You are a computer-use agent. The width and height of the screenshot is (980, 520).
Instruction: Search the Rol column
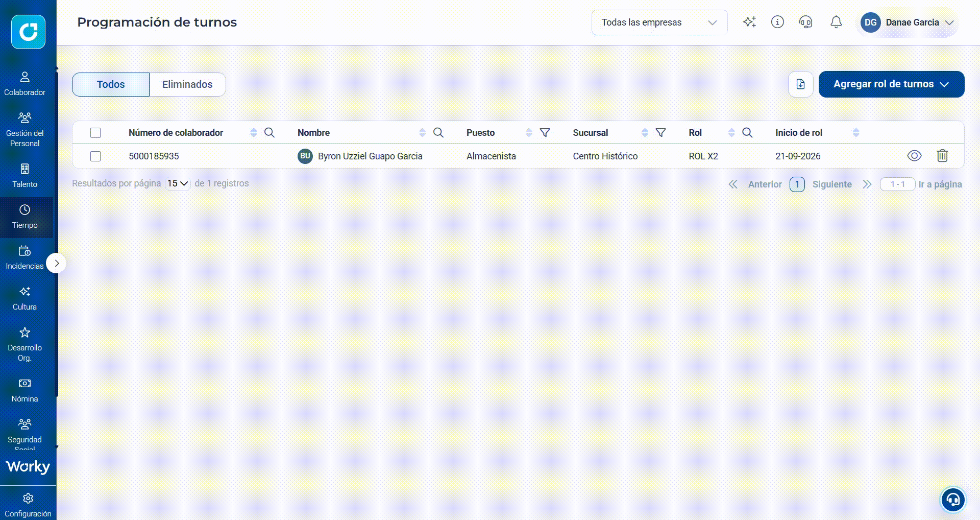pyautogui.click(x=747, y=133)
